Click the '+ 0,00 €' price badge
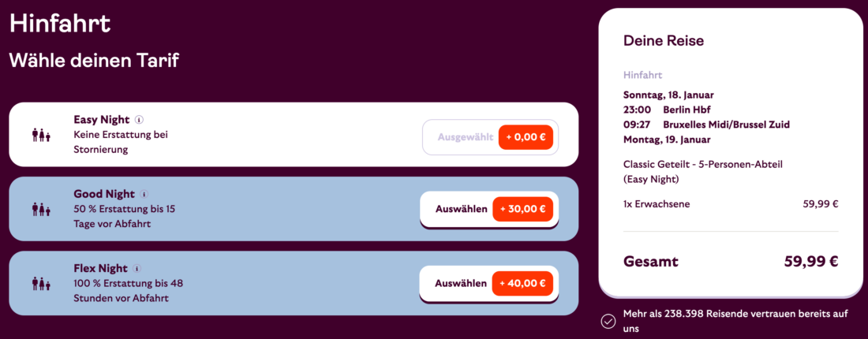 (526, 137)
